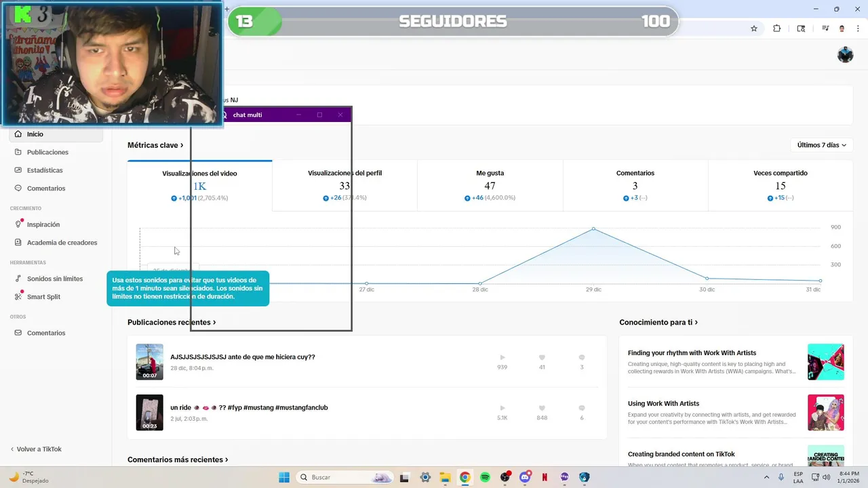Open the Inspiración lightbulb icon
The height and width of the screenshot is (488, 868).
click(18, 224)
